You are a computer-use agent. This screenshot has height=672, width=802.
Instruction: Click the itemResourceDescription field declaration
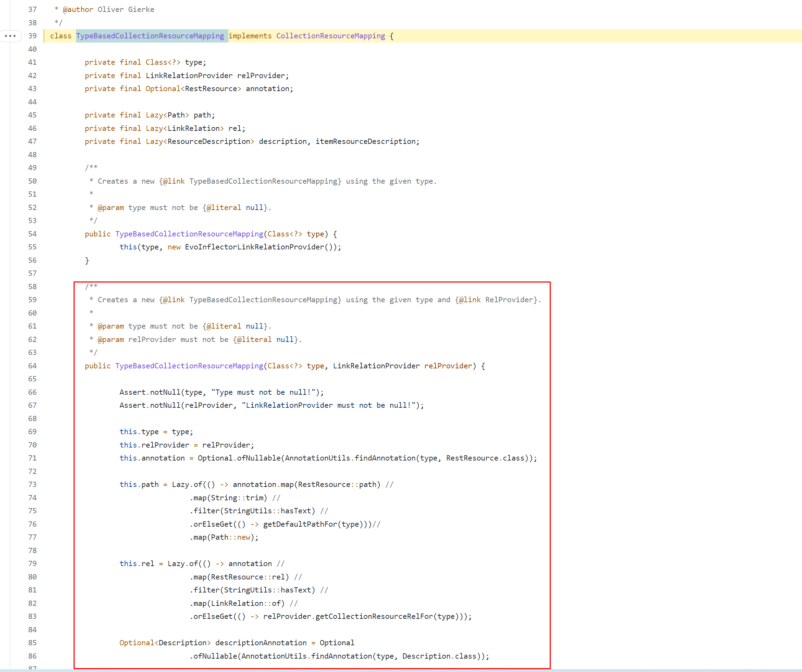click(x=366, y=141)
